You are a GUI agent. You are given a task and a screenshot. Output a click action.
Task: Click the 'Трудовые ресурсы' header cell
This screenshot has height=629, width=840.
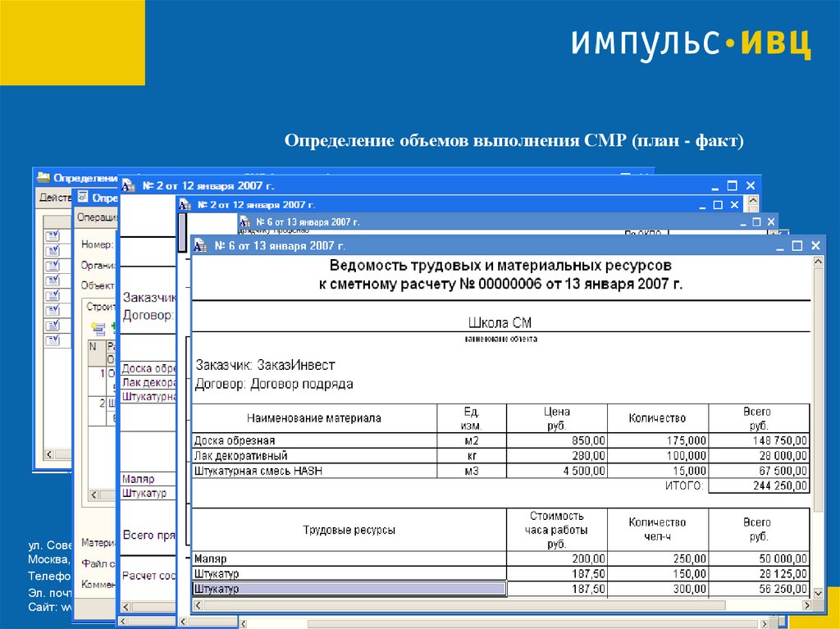pos(349,530)
